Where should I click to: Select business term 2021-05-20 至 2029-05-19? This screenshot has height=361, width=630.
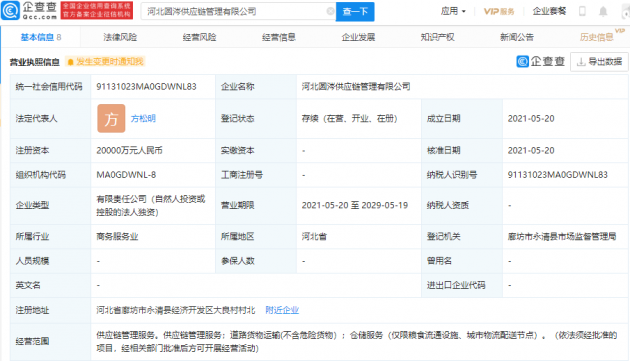(354, 205)
